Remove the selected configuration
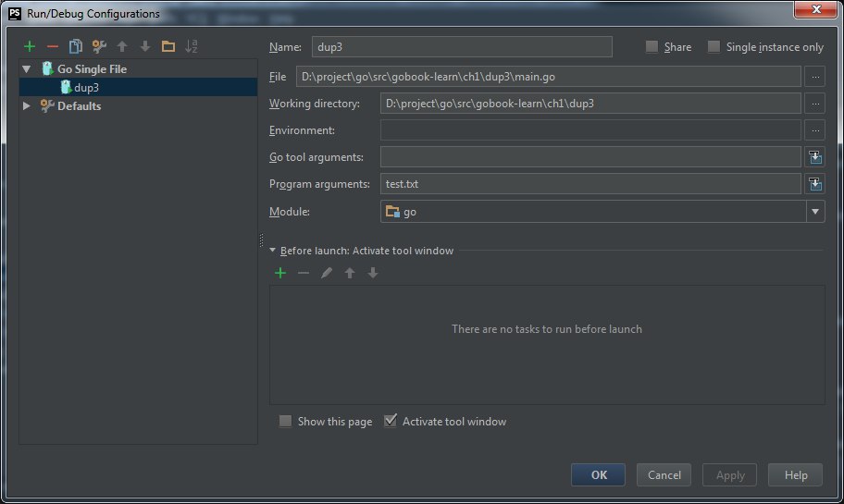 coord(52,46)
